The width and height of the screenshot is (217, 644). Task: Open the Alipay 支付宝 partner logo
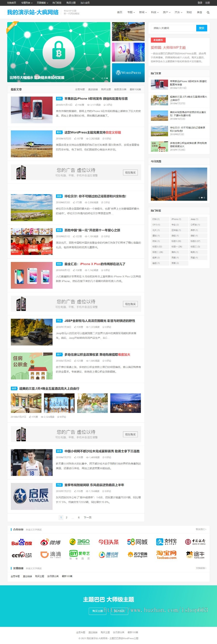point(166,542)
